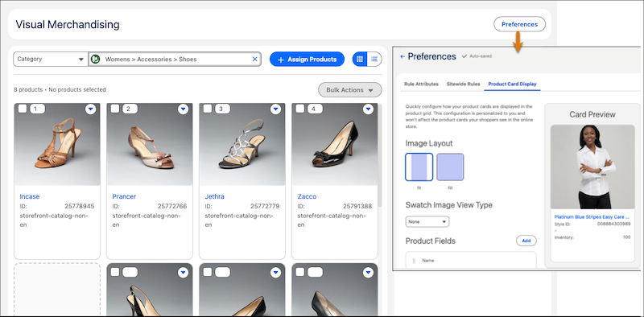644x317 pixels.
Task: Click ID value 25772766 on Prancer card
Action: pos(172,206)
